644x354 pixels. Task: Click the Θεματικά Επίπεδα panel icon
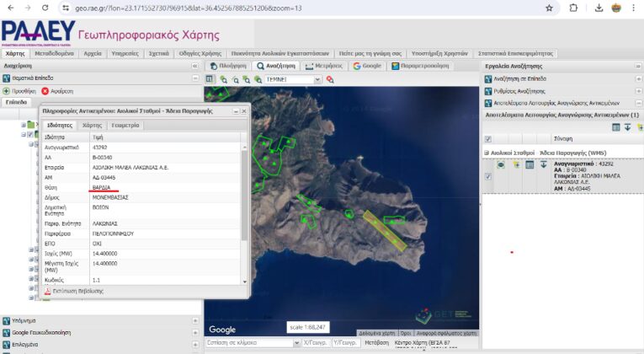[x=6, y=78]
